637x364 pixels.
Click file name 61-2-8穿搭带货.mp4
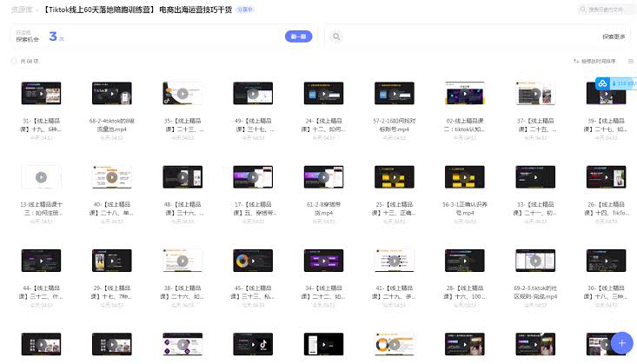(324, 208)
